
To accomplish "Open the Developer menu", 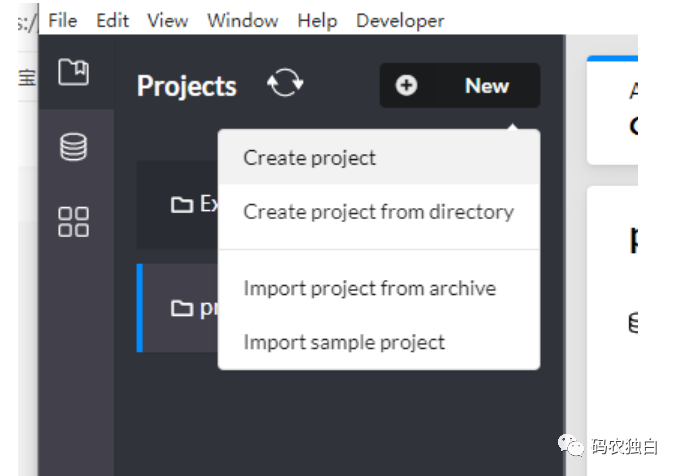I will tap(400, 20).
